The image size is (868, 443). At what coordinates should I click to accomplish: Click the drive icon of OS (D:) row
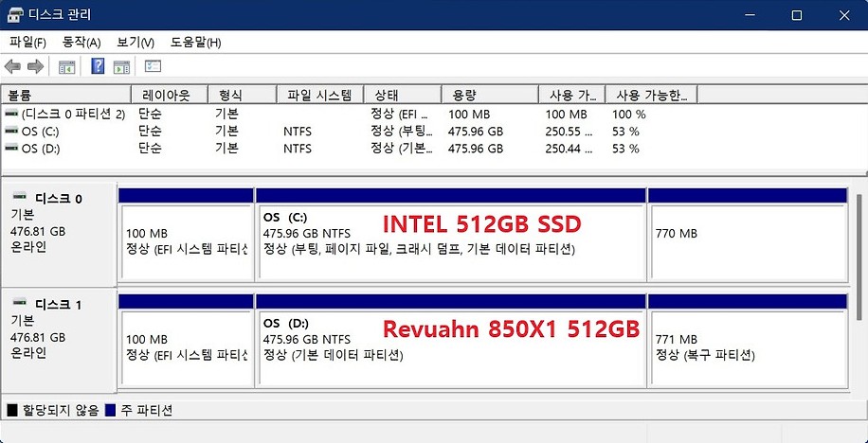[x=11, y=149]
